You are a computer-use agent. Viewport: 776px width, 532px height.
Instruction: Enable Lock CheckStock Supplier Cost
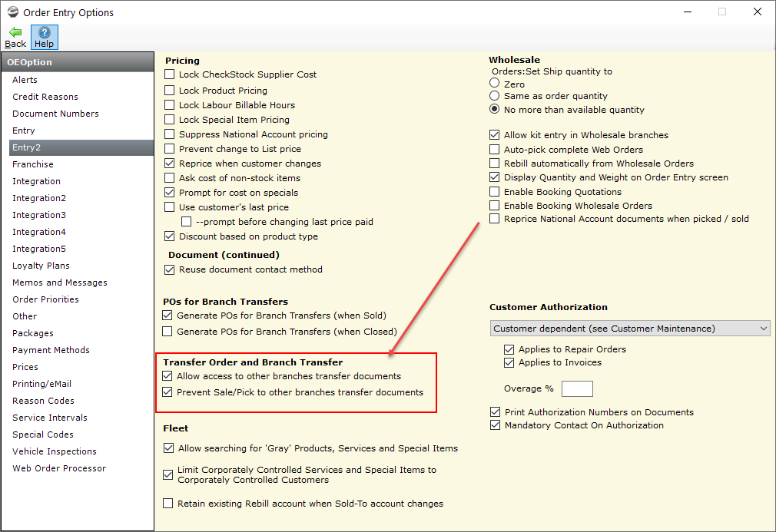169,74
